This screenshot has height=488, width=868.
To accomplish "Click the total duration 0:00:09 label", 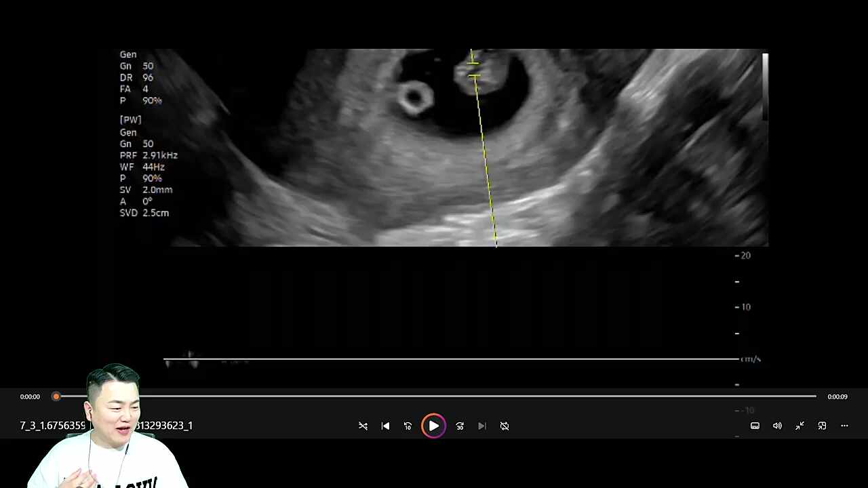I will tap(837, 396).
